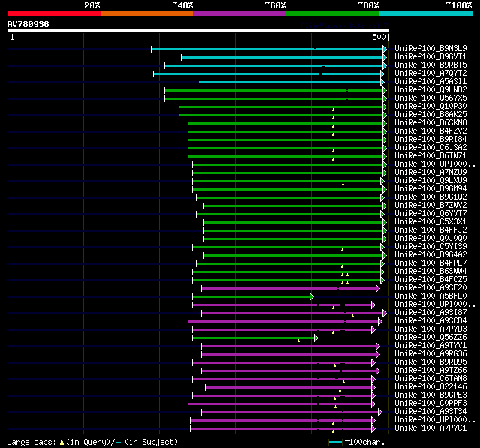
Task: Click the purple arrowhead on A9SE20 alignment
Action: pyautogui.click(x=378, y=288)
